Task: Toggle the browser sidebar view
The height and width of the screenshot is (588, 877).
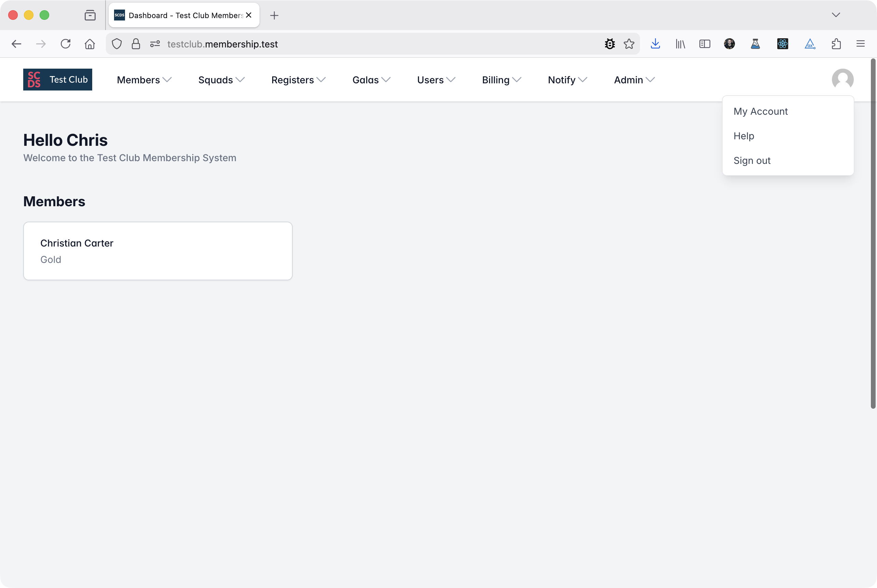Action: 704,44
